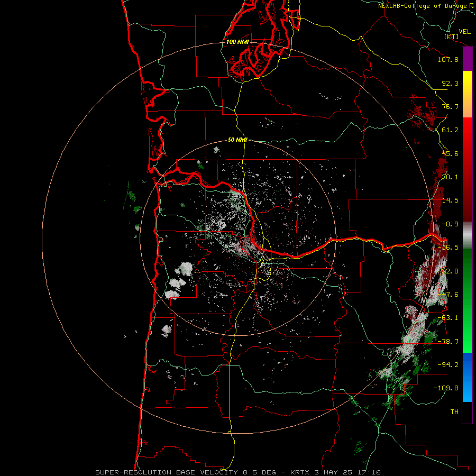
Task: Click the 50 NMI range ring label
Action: [x=237, y=140]
